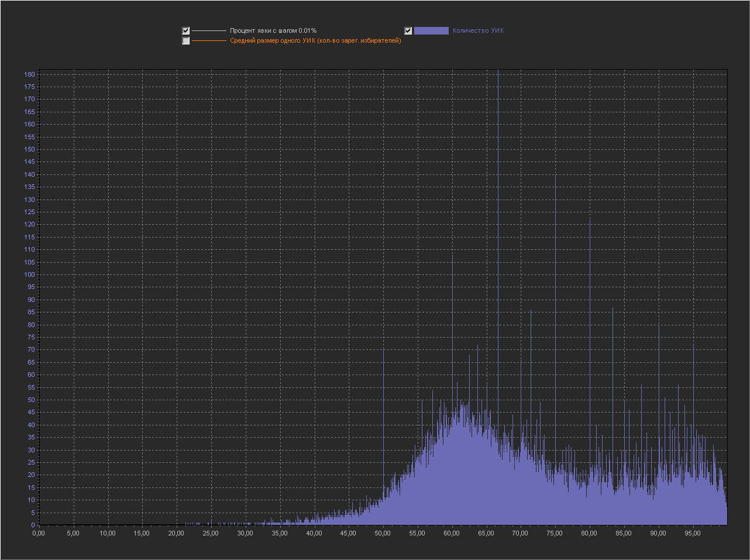This screenshot has height=560, width=750.
Task: Click vertical axis value '125'
Action: 30,212
